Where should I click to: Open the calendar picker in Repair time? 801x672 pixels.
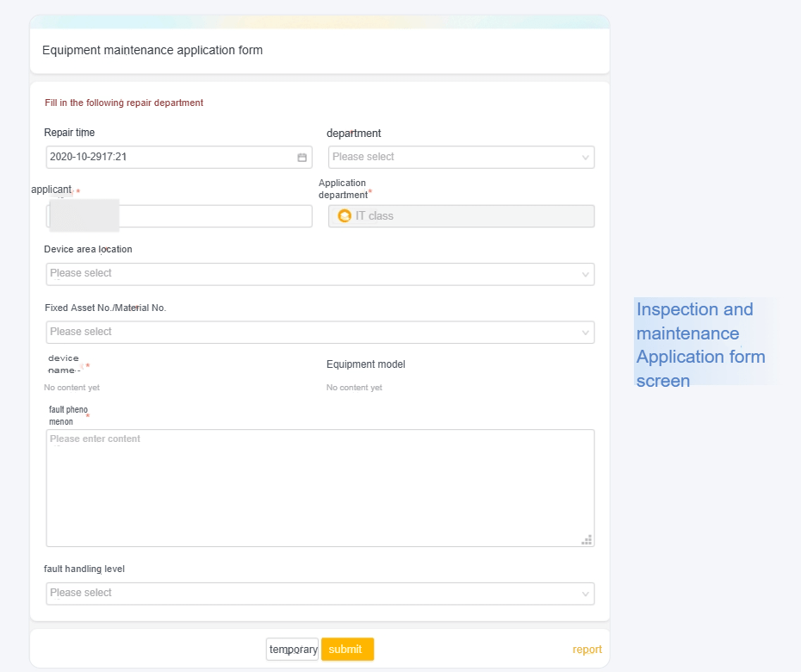[302, 158]
